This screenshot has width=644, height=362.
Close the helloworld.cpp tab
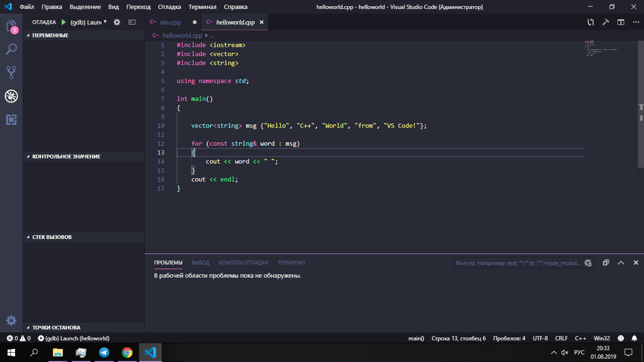262,22
